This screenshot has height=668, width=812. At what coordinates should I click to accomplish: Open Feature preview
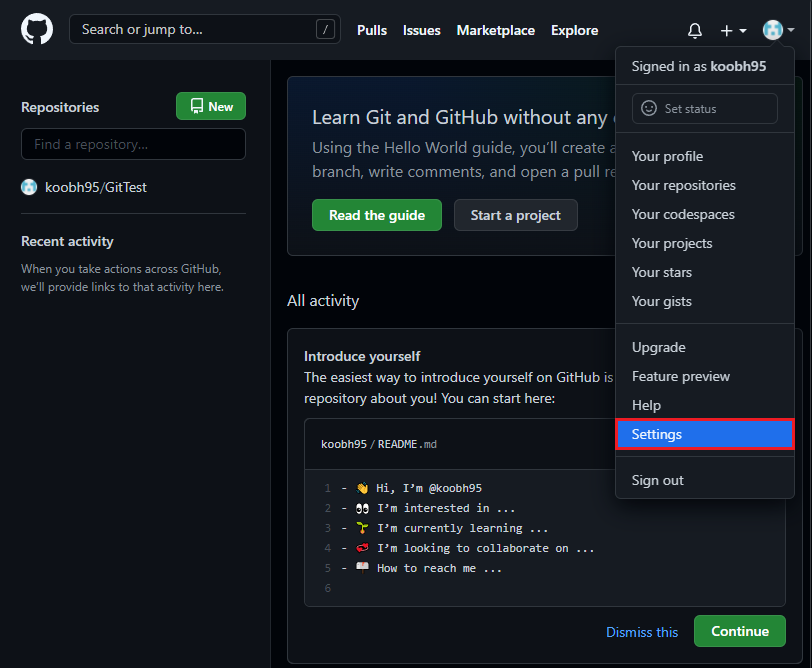(x=705, y=376)
